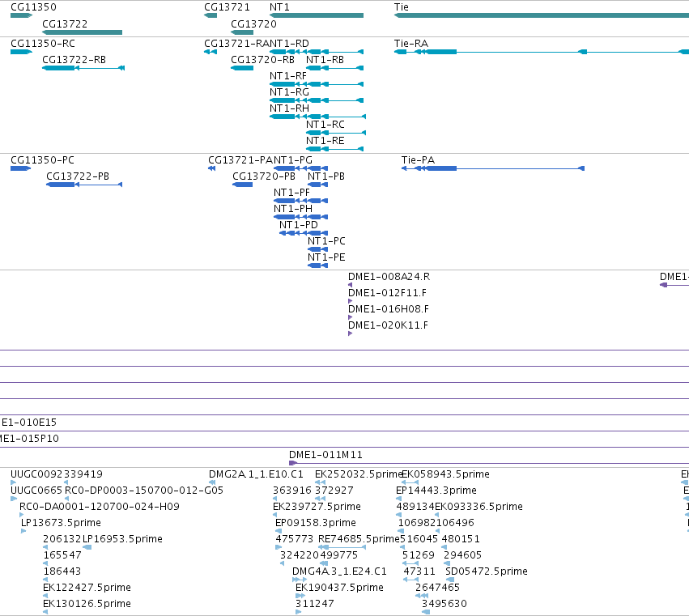Click the 311247 EST label
The height and width of the screenshot is (616, 689).
point(315,604)
